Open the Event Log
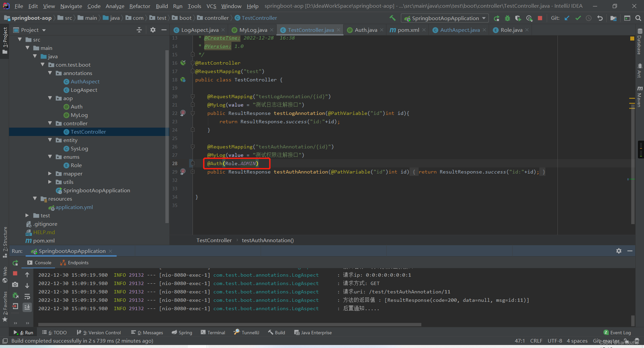The image size is (644, 348). click(617, 333)
